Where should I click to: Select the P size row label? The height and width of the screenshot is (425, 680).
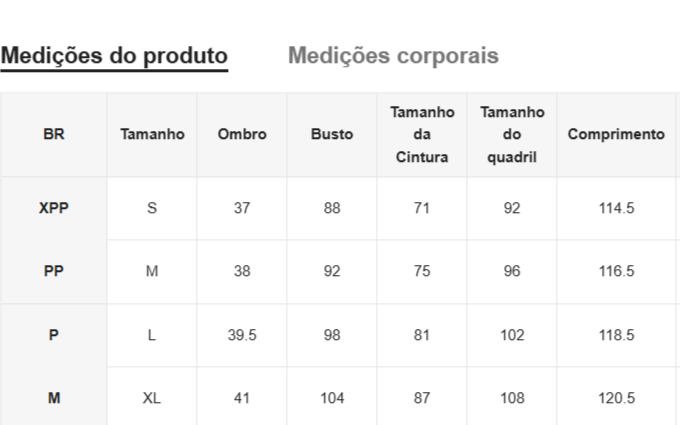54,335
